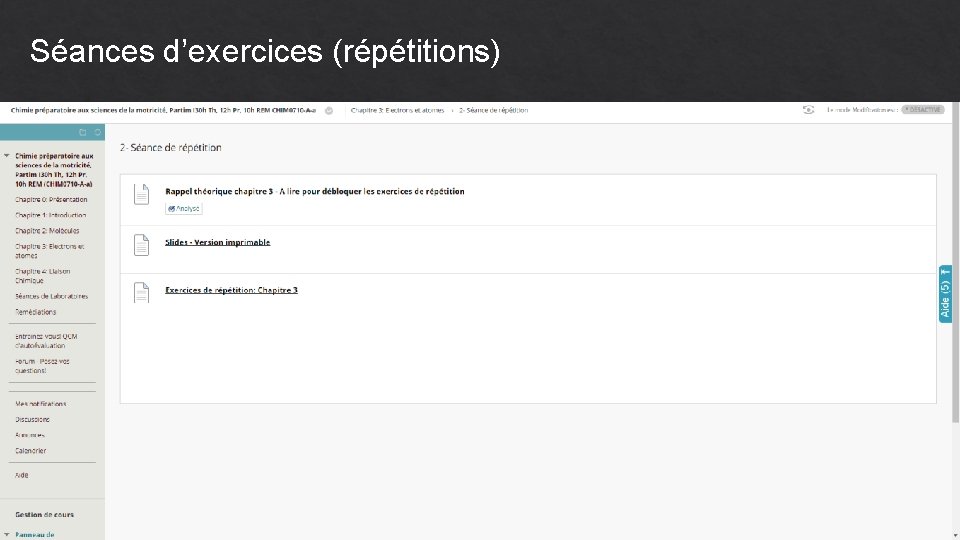Open Chapitre 4: Liaison Chimique in sidebar

tap(43, 275)
